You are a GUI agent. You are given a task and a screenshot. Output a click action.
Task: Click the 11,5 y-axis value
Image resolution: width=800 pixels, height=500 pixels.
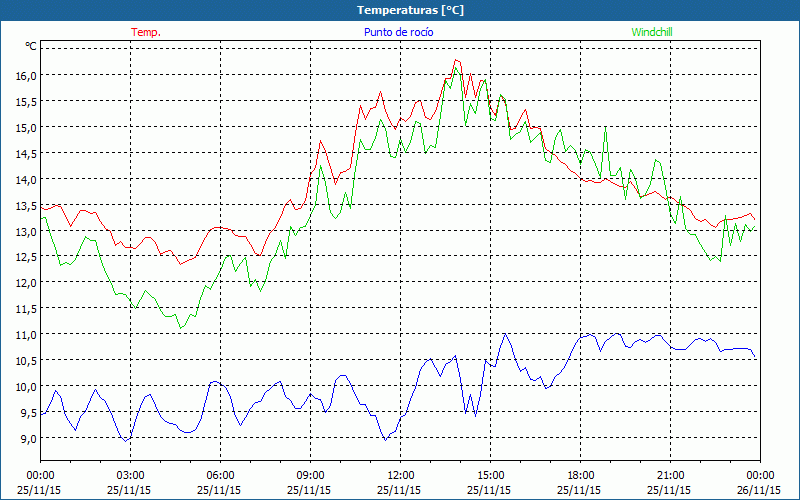coord(27,309)
